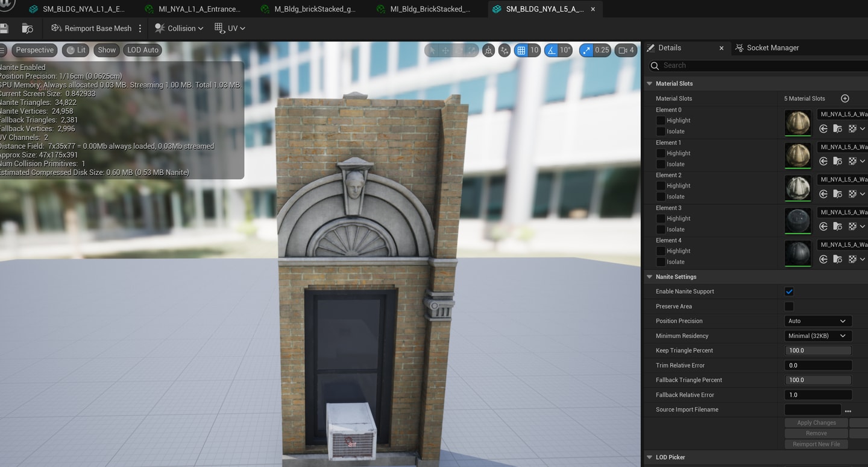
Task: Browse to Element 1 material in Content Browser
Action: (x=838, y=161)
